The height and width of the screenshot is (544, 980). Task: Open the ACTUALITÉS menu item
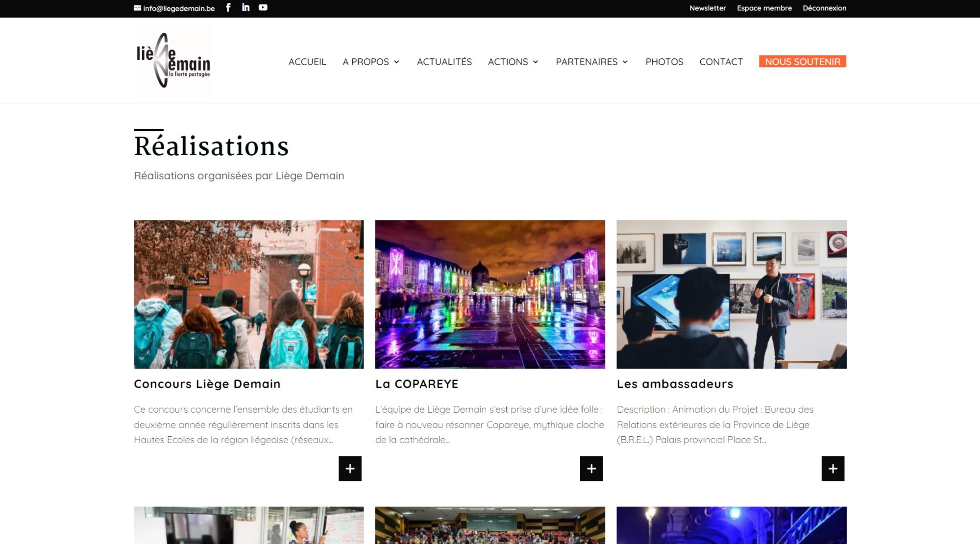(444, 62)
